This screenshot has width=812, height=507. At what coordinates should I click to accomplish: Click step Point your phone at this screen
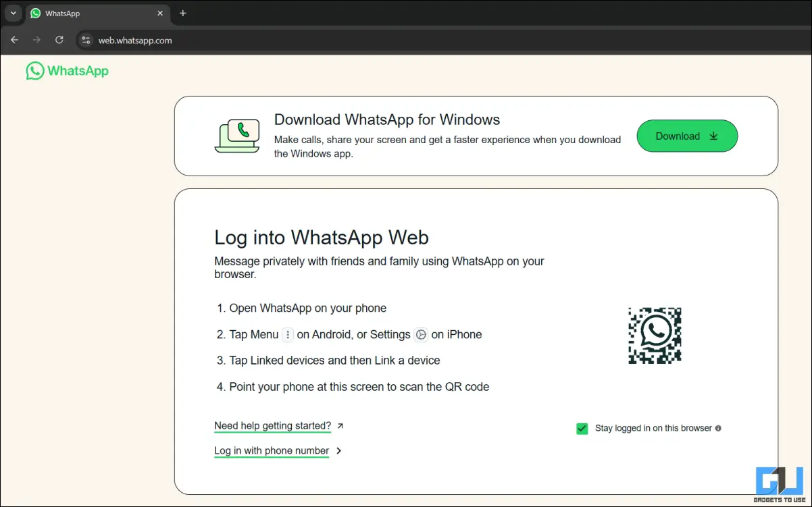coord(359,388)
